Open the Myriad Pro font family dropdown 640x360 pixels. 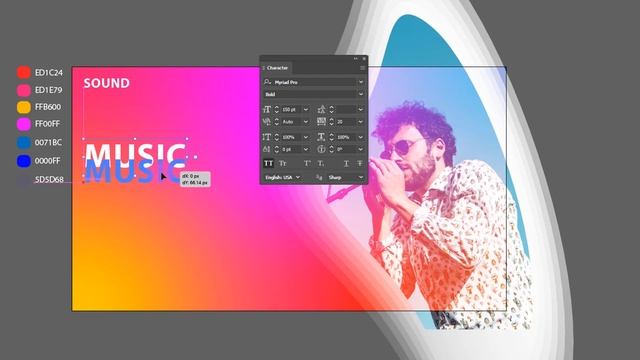click(x=361, y=82)
